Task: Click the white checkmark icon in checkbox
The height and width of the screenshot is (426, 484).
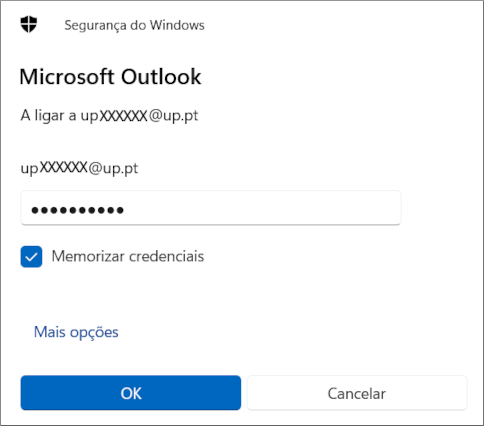Action: tap(31, 257)
